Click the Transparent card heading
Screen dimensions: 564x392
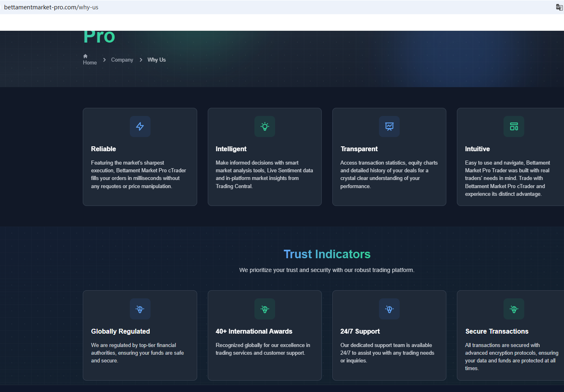pyautogui.click(x=359, y=149)
